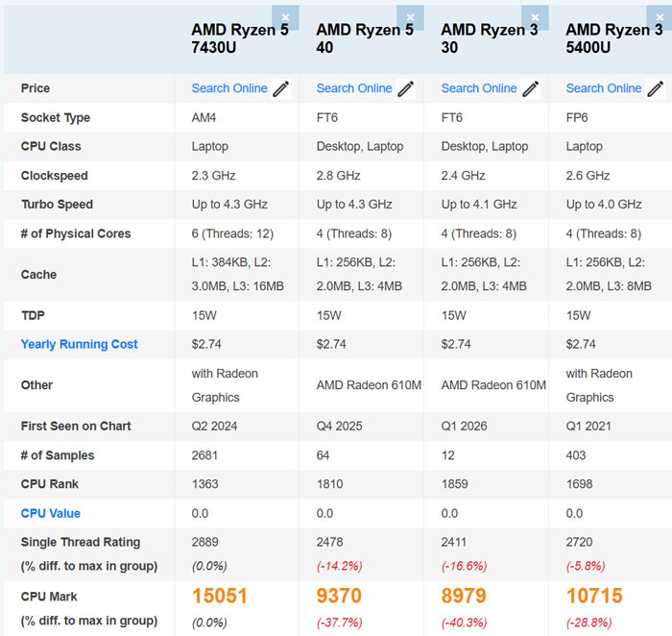Click the 10715 CPU Mark score
The image size is (672, 636).
[x=594, y=596]
